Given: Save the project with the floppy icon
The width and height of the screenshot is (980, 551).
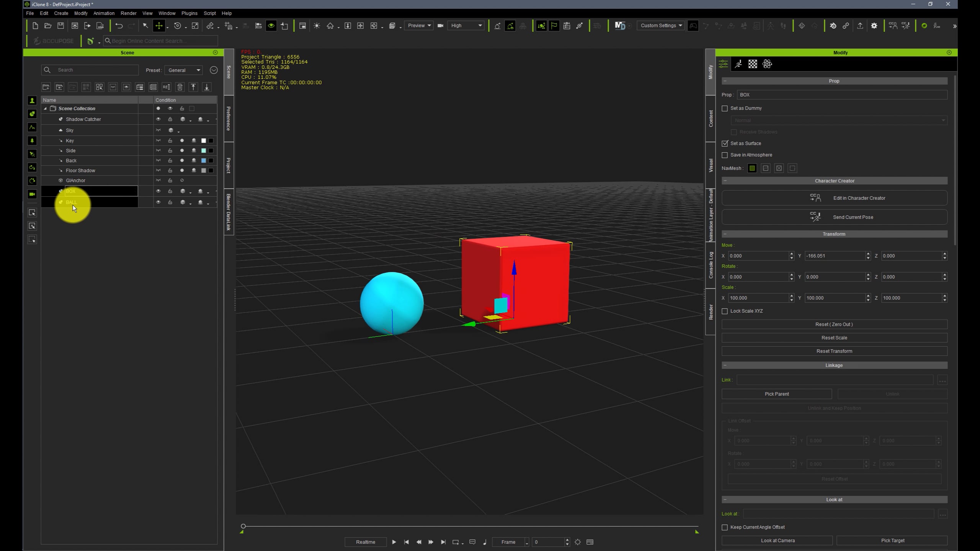Looking at the screenshot, I should (x=60, y=26).
